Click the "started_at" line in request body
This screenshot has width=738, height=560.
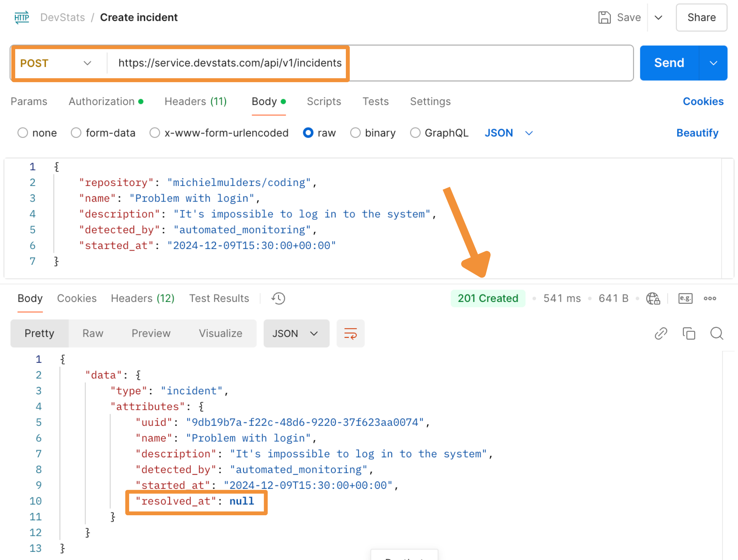(x=207, y=246)
